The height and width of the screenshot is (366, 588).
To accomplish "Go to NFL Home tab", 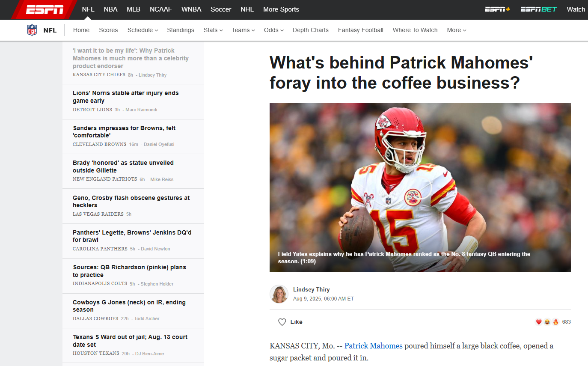I will point(81,30).
